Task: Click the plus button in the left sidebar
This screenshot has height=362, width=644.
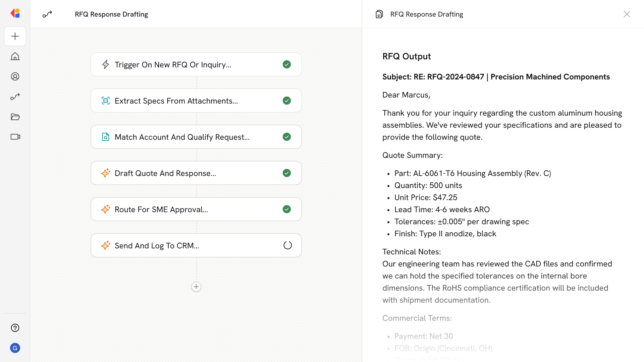Action: click(15, 36)
